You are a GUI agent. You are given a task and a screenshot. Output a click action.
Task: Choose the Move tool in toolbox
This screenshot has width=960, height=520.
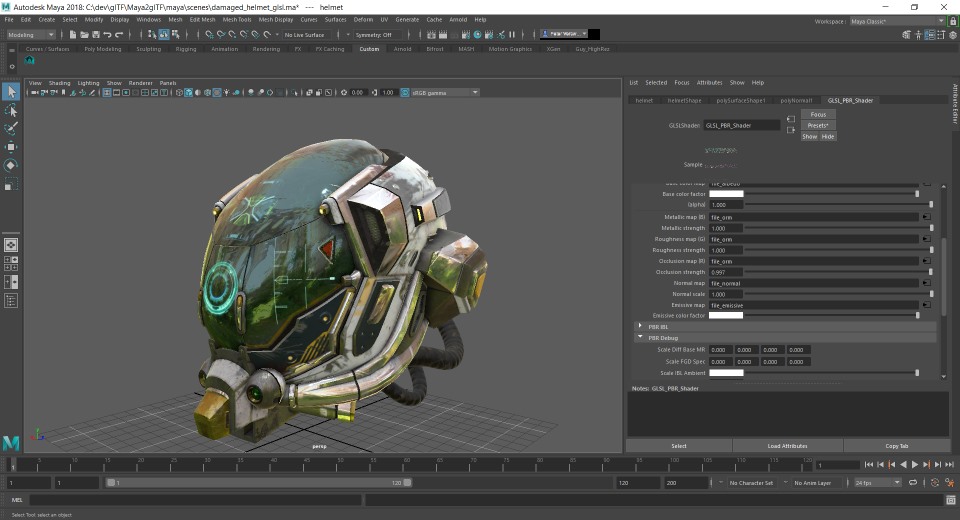pyautogui.click(x=11, y=147)
